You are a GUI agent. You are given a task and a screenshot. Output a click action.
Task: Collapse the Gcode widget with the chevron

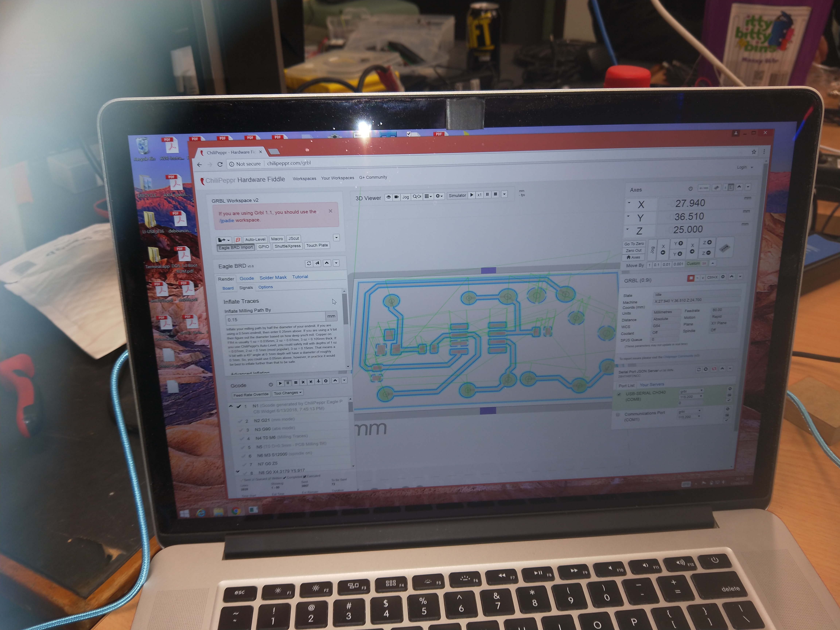coord(335,380)
